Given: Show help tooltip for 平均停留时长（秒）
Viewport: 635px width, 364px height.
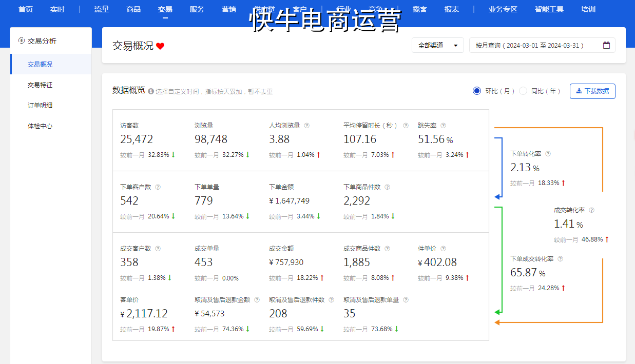Looking at the screenshot, I should (406, 125).
